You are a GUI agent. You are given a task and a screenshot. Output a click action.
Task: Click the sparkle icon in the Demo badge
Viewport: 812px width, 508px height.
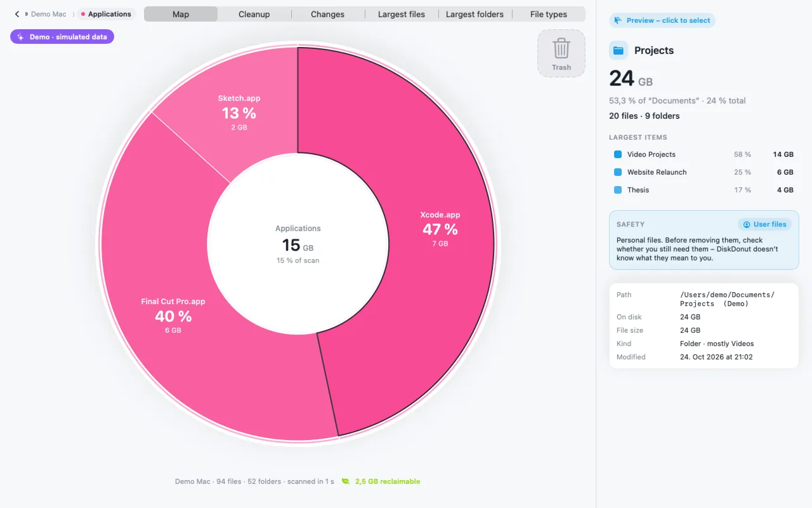coord(21,37)
